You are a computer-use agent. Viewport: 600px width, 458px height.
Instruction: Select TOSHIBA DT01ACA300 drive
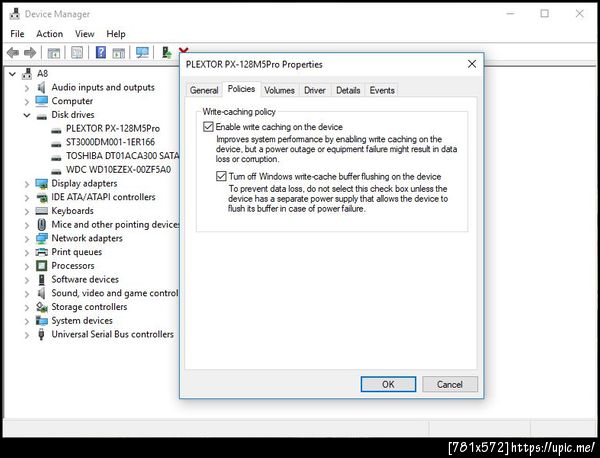tap(122, 156)
